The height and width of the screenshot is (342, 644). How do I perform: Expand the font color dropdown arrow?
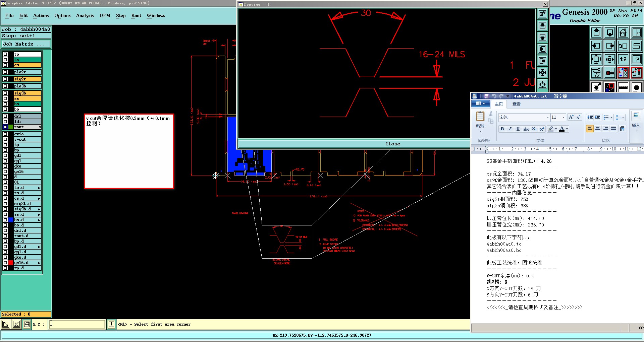coord(567,129)
